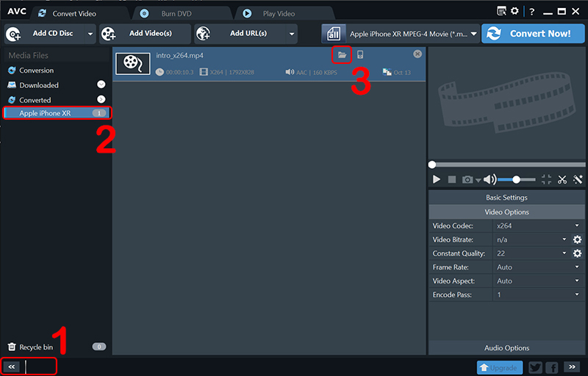
Task: Open the Twitter share icon
Action: (535, 368)
